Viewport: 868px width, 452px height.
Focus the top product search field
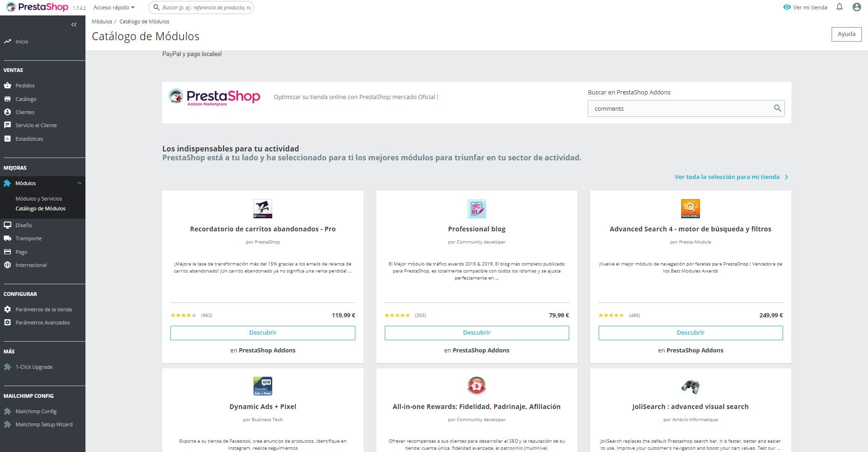(201, 7)
